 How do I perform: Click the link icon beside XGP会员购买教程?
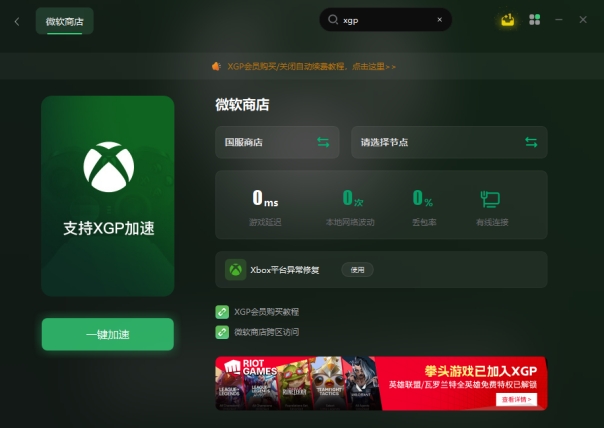point(222,312)
